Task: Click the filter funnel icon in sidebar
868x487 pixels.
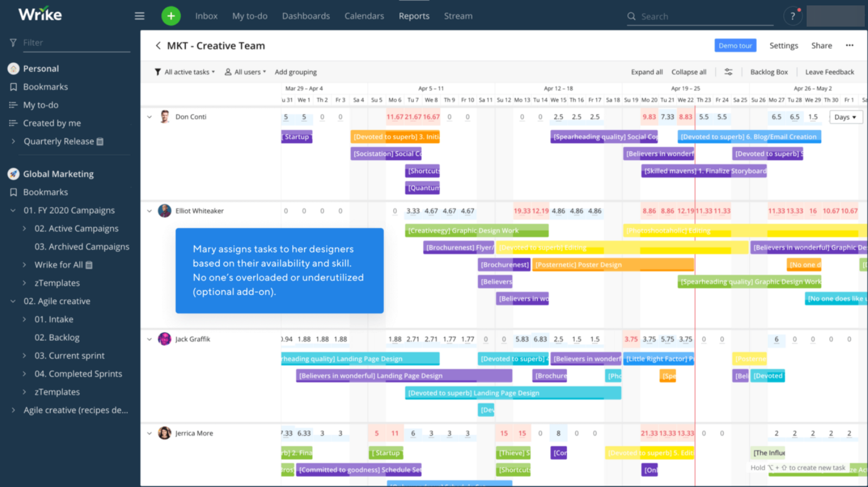Action: [13, 42]
